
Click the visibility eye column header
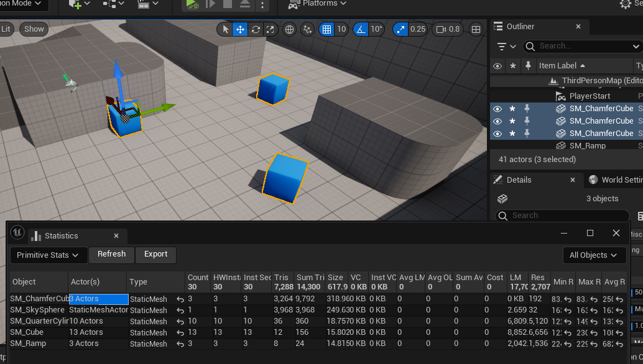click(x=497, y=66)
